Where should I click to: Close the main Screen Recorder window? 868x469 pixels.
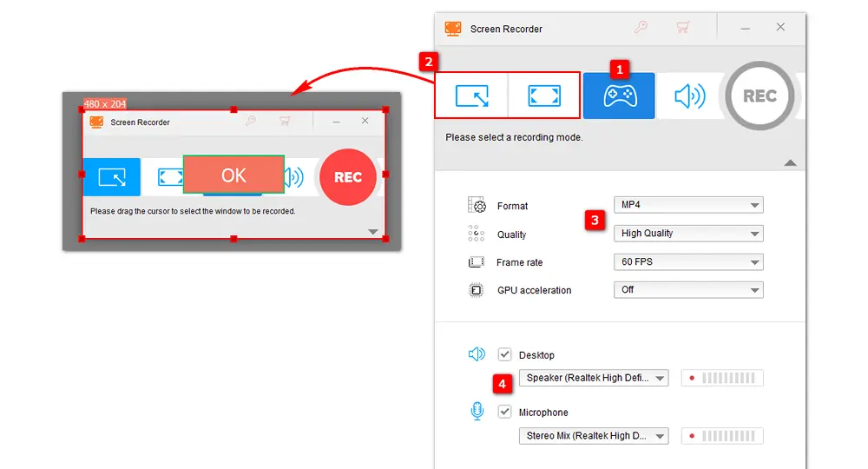point(780,27)
